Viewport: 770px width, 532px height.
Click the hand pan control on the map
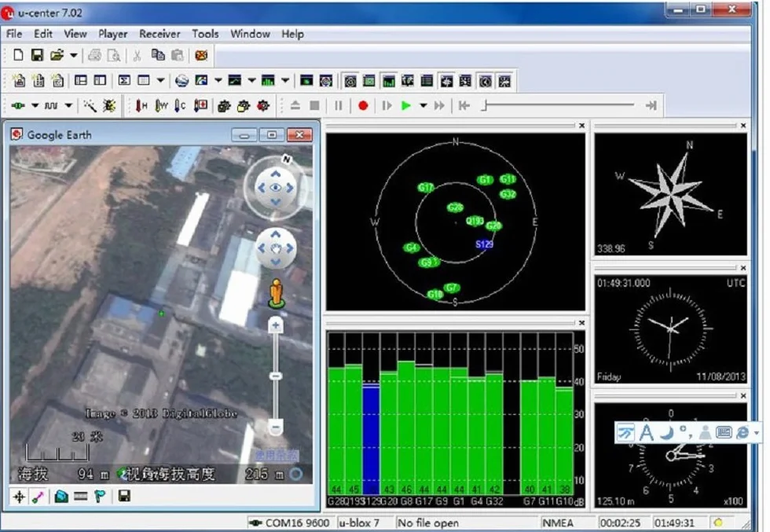point(276,248)
